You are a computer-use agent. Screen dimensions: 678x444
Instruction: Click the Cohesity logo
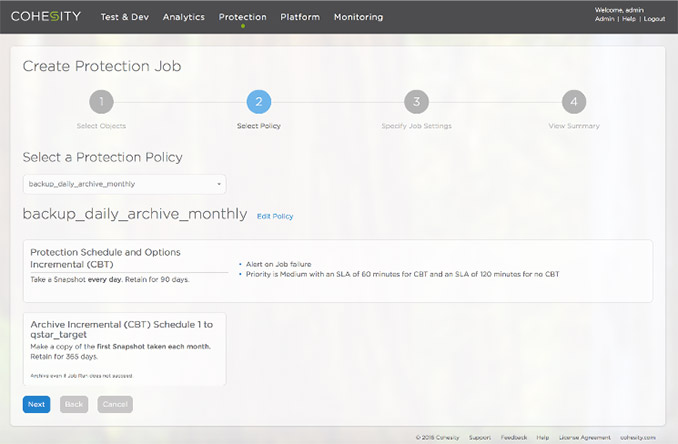click(46, 17)
